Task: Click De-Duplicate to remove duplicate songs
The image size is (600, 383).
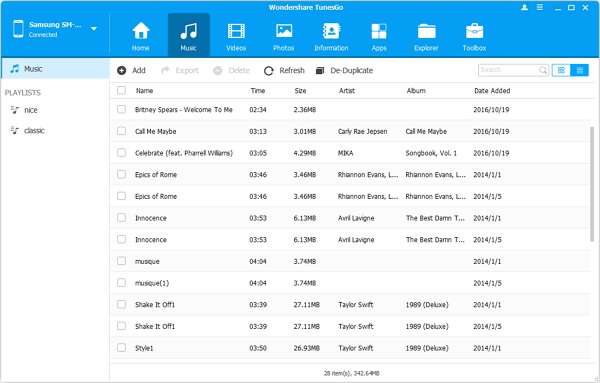Action: coord(344,70)
